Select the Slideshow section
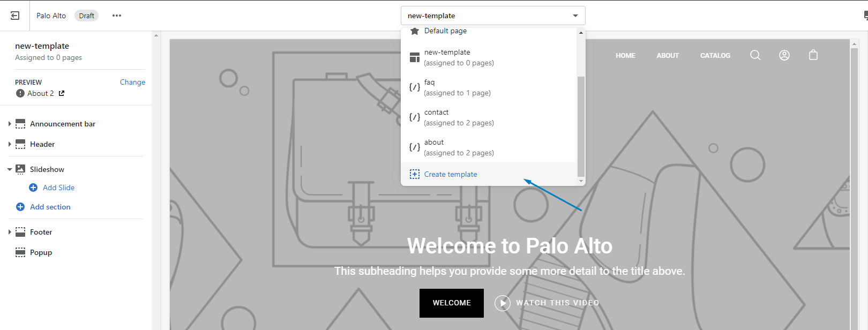The image size is (868, 330). click(47, 169)
